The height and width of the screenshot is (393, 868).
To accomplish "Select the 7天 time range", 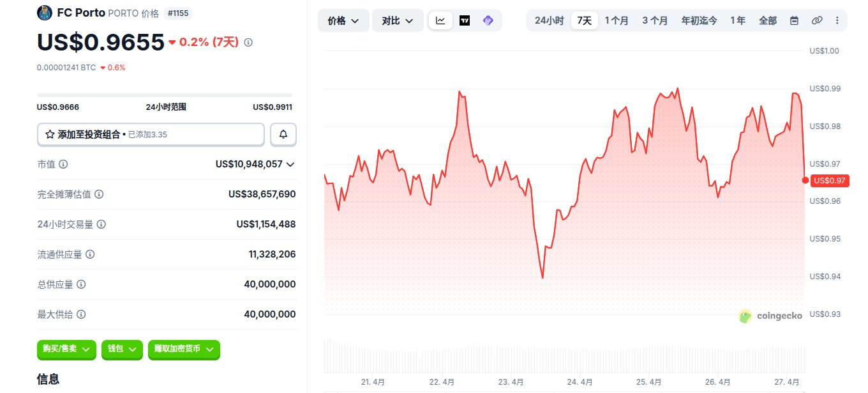I will click(584, 20).
